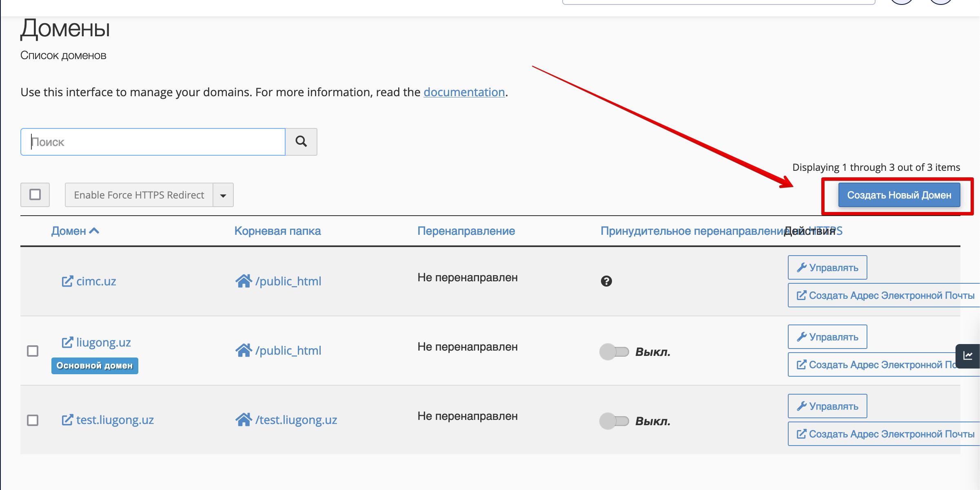Open the Force HTTPS Redirect dropdown arrow
980x490 pixels.
(x=223, y=195)
